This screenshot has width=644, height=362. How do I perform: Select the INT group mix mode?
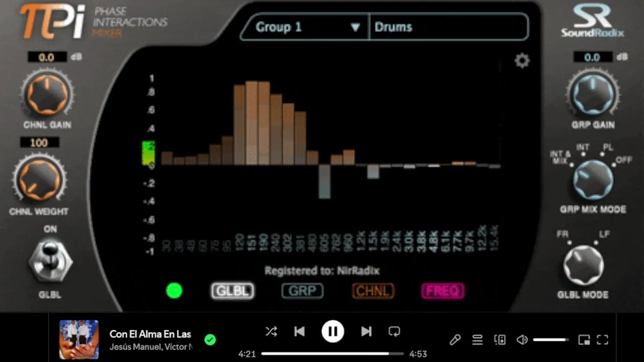[583, 148]
